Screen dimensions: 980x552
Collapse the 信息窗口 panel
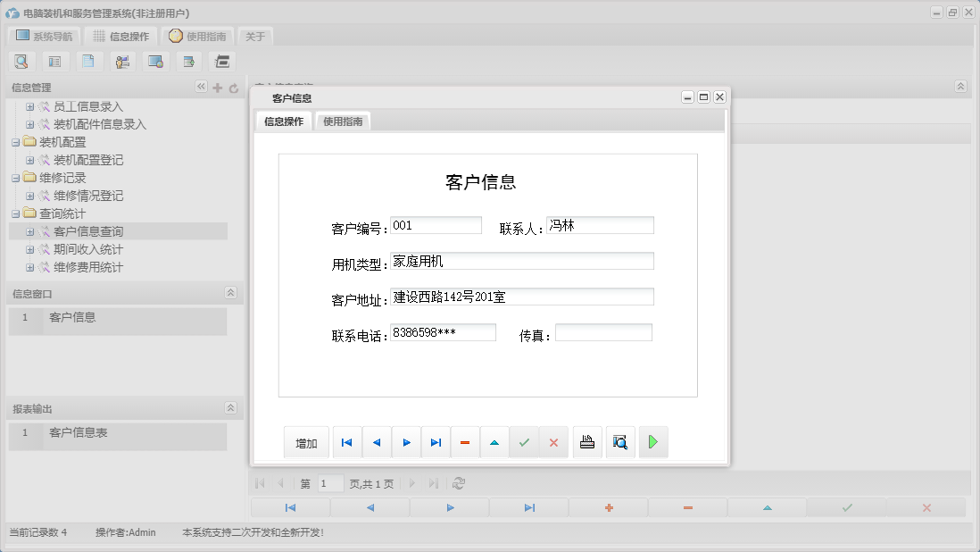pos(230,292)
